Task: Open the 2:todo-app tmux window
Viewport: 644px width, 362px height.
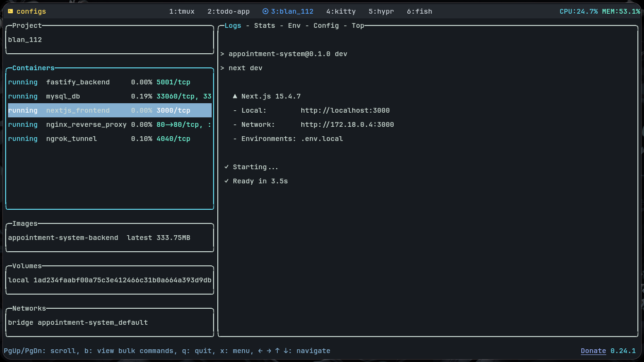Action: [x=228, y=11]
